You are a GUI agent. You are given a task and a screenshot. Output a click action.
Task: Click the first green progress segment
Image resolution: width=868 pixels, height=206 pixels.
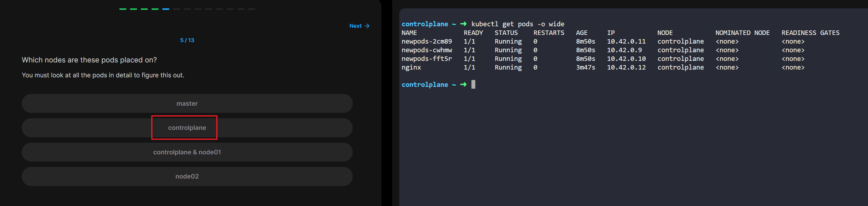pyautogui.click(x=123, y=9)
